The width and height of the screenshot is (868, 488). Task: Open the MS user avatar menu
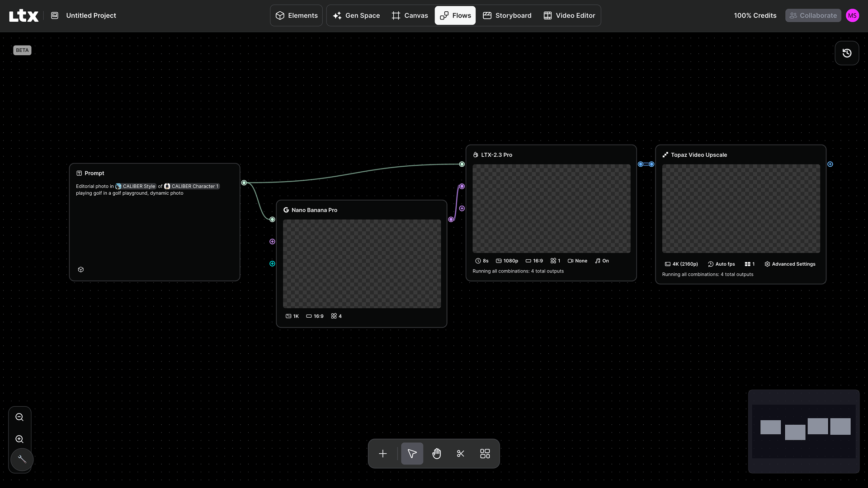point(852,15)
